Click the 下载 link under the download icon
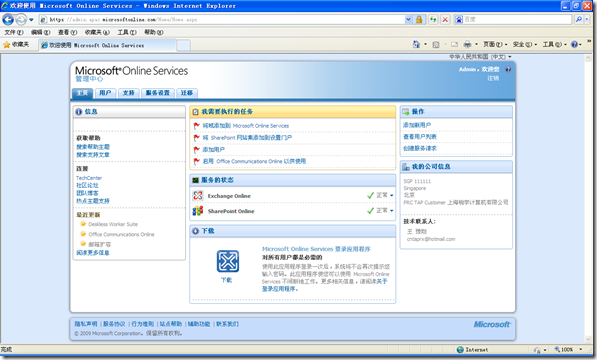 point(226,280)
